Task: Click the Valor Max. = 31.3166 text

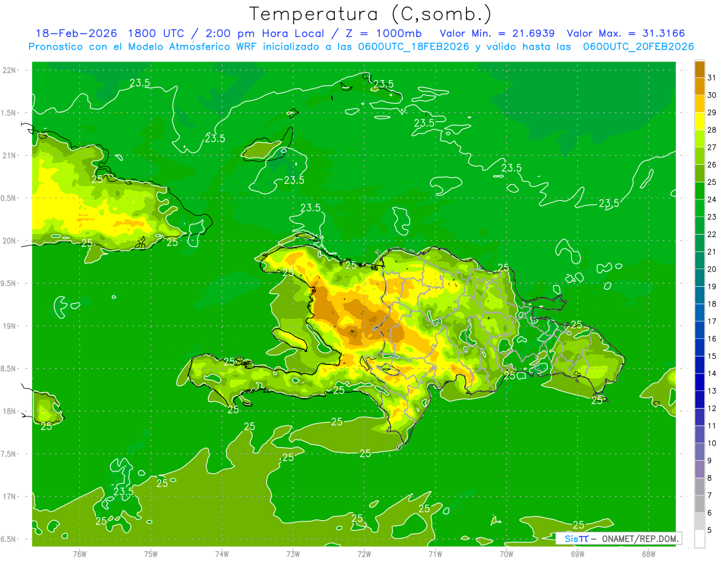Action: [x=626, y=33]
